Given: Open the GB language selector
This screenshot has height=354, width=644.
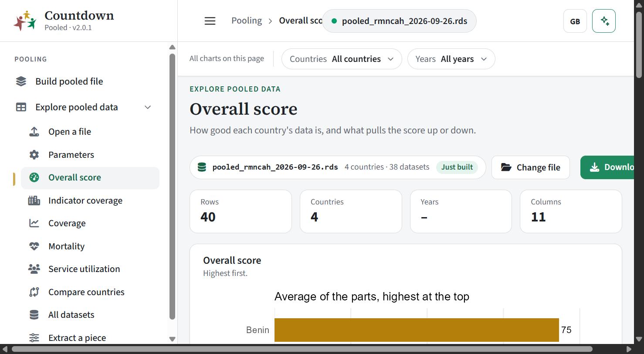Looking at the screenshot, I should click(575, 21).
